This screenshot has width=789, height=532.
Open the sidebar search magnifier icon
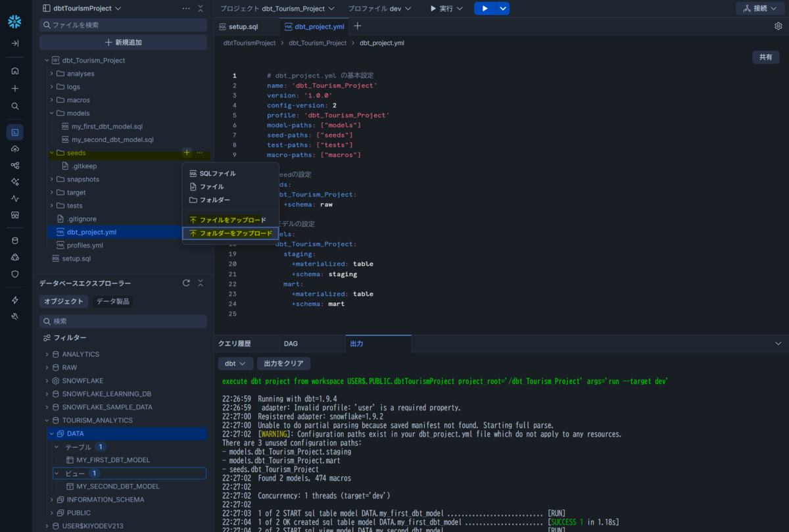pos(14,106)
